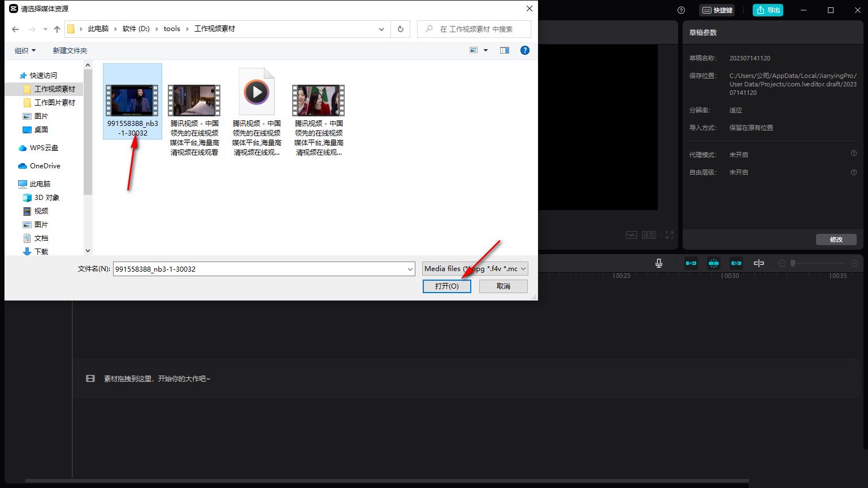Click the forward navigation arrow in dialog
The image size is (868, 488).
point(32,29)
